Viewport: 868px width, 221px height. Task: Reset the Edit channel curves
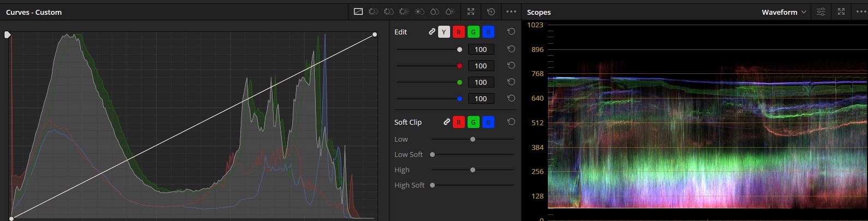click(x=511, y=32)
